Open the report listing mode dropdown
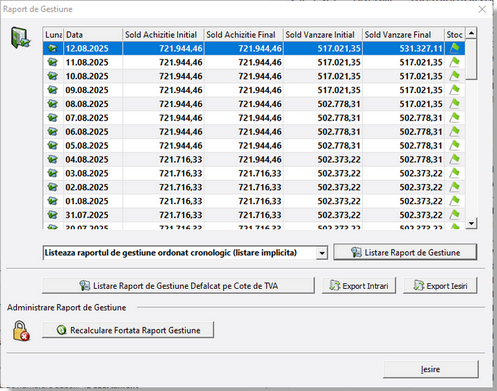The image size is (497, 391). tap(322, 253)
